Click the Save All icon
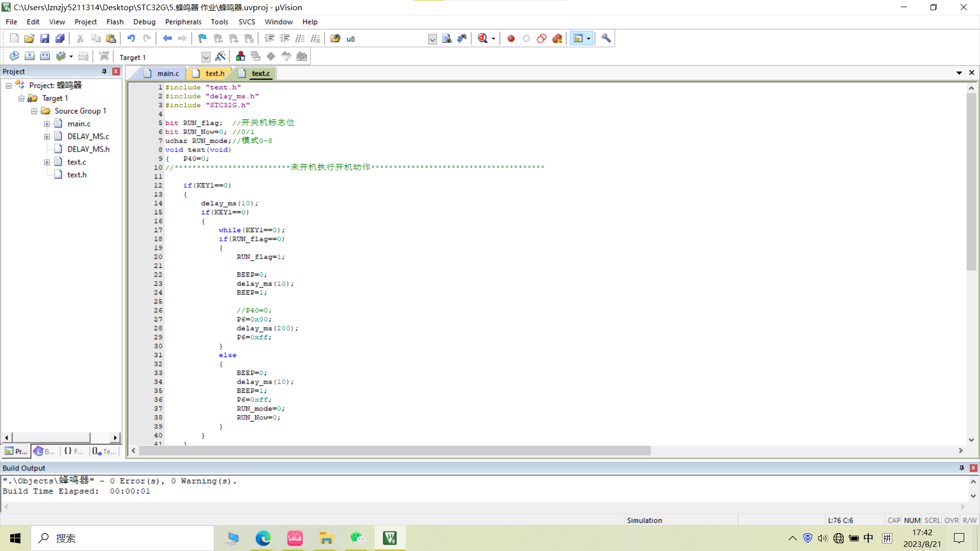The image size is (980, 551). [60, 38]
